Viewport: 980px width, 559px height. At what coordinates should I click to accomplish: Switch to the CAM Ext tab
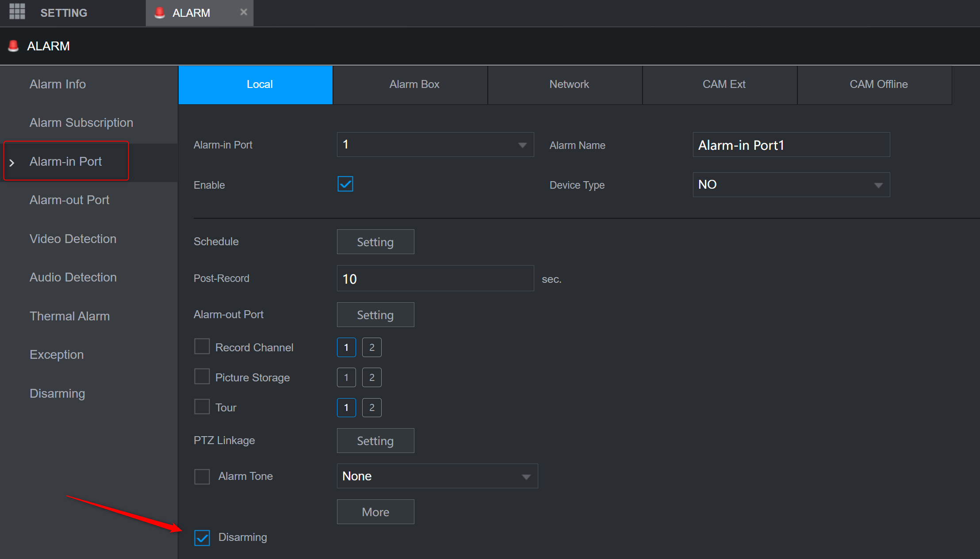pyautogui.click(x=720, y=85)
